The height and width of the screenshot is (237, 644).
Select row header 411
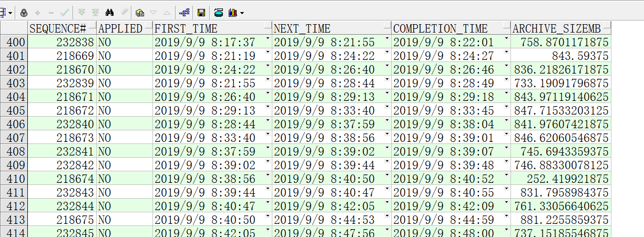[x=14, y=192]
